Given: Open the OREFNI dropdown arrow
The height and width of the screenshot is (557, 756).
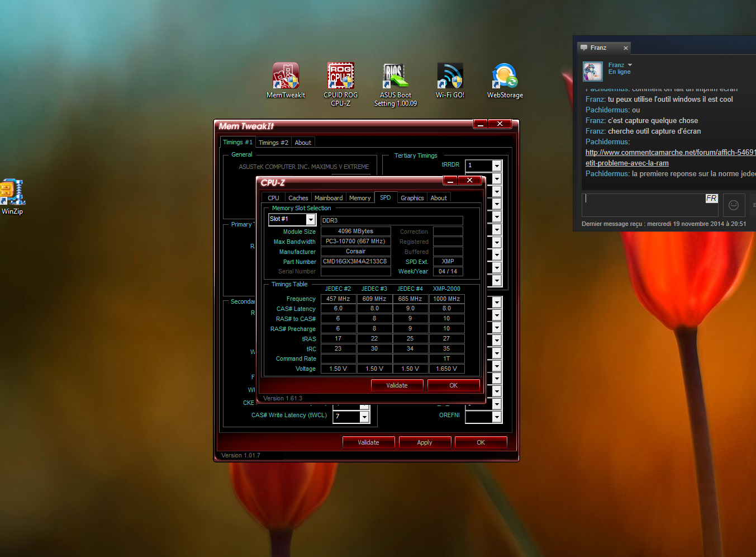Looking at the screenshot, I should pos(496,417).
